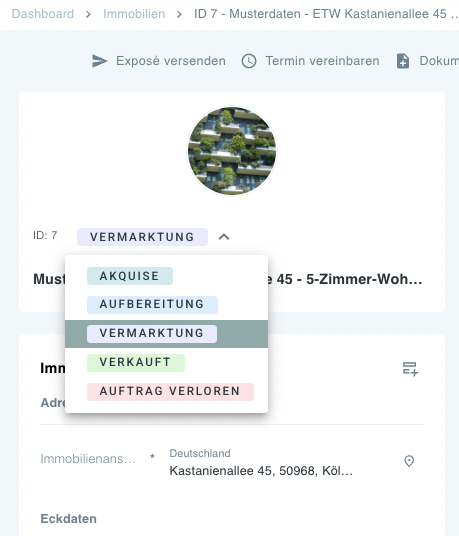Open the Dashboard breadcrumb link

[x=43, y=14]
